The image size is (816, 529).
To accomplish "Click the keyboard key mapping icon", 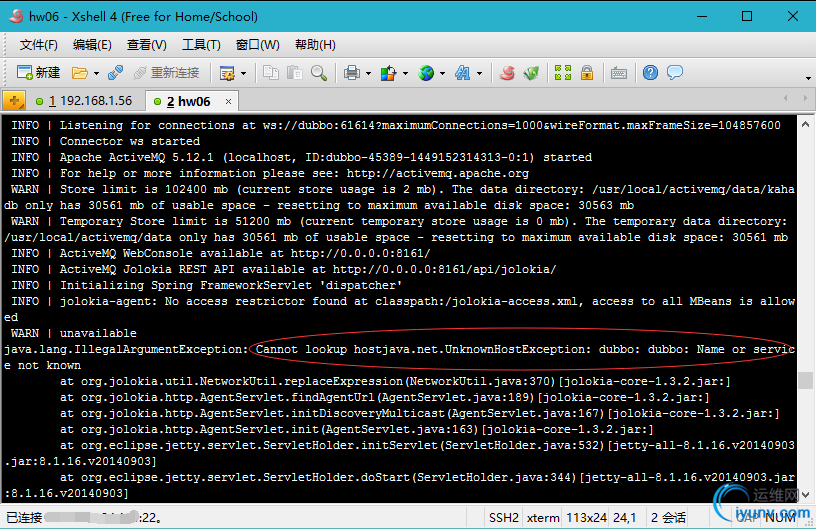I will 619,73.
